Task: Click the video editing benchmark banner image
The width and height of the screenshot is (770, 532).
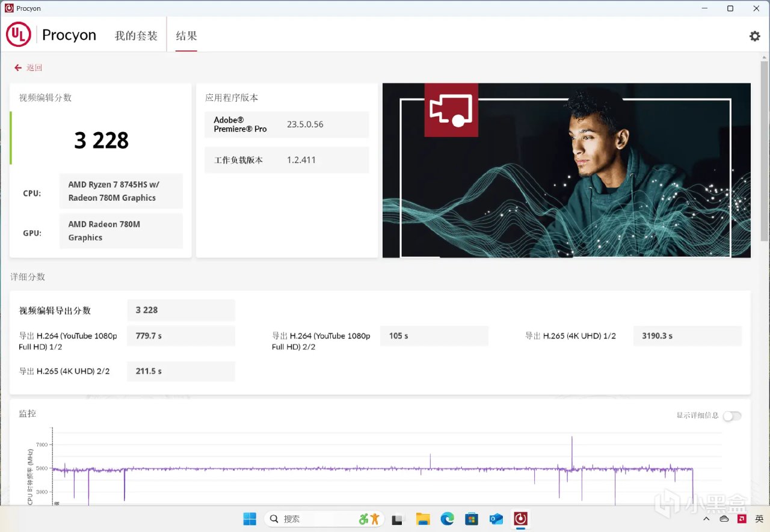Action: click(x=566, y=170)
